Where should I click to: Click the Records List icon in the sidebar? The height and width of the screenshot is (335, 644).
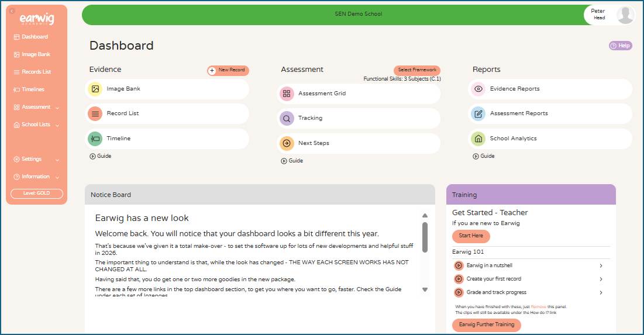point(16,72)
